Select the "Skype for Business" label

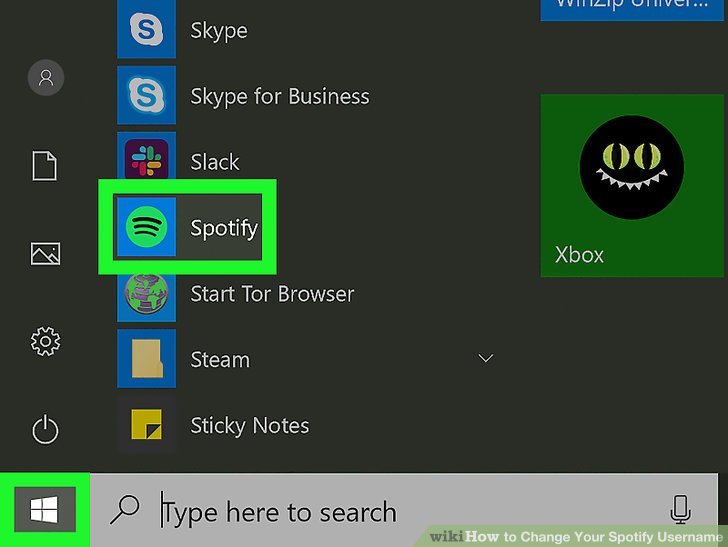click(x=280, y=97)
